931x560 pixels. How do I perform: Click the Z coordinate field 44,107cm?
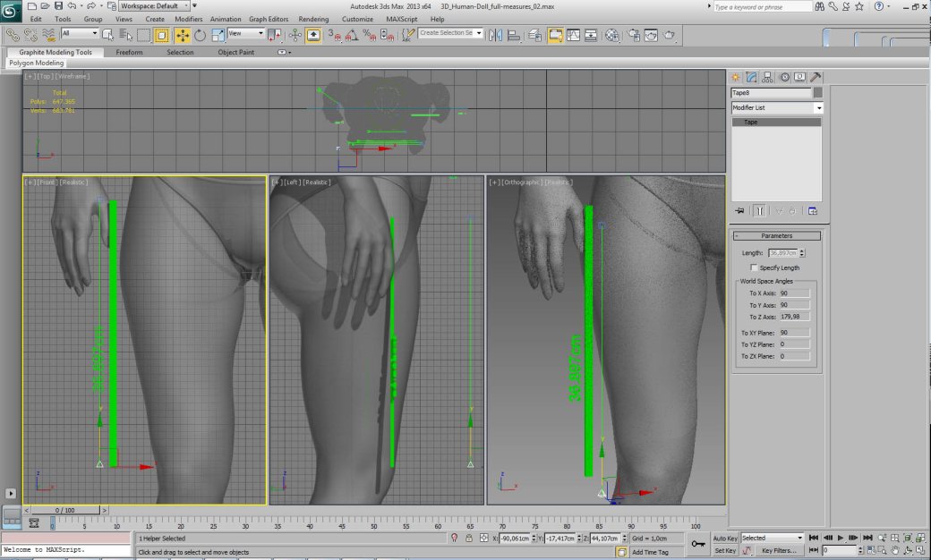point(606,538)
